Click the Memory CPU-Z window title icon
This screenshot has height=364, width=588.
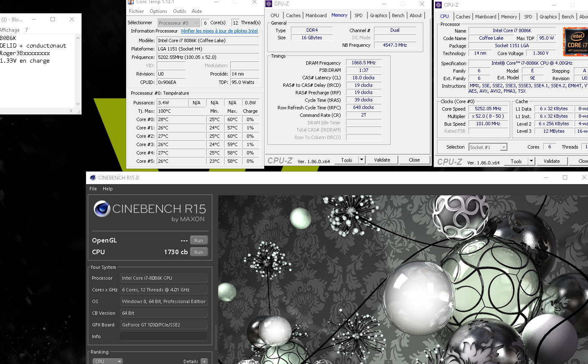tap(269, 4)
